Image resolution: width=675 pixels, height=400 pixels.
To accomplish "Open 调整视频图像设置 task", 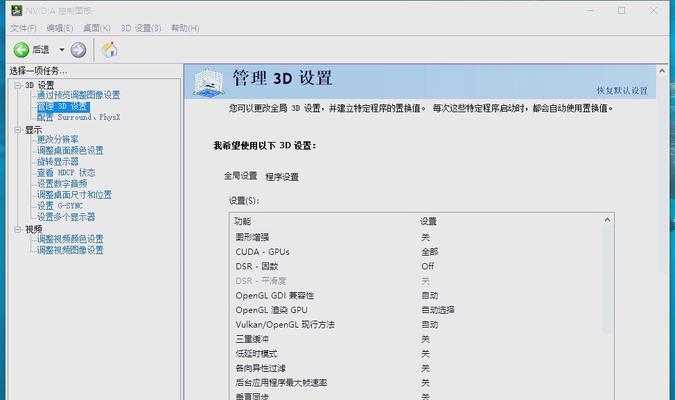I will point(70,250).
